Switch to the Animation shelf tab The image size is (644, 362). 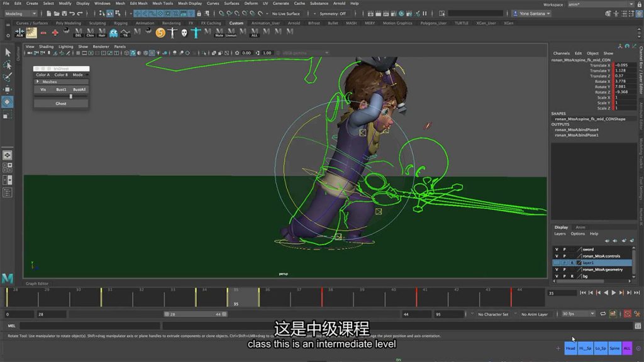click(145, 23)
